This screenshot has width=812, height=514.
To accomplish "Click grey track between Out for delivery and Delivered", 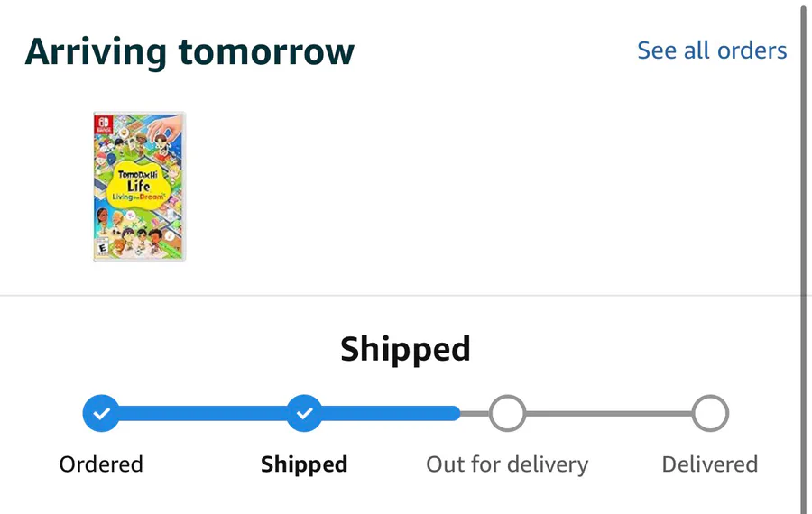I will [x=609, y=414].
